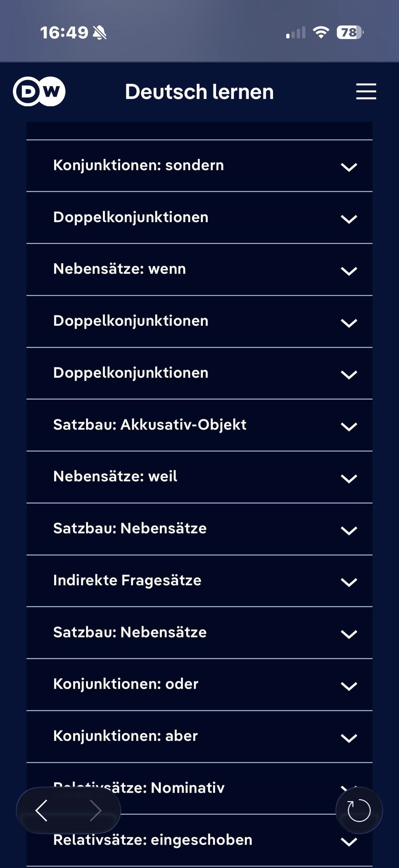
Task: Tap the battery indicator icon
Action: [x=349, y=33]
